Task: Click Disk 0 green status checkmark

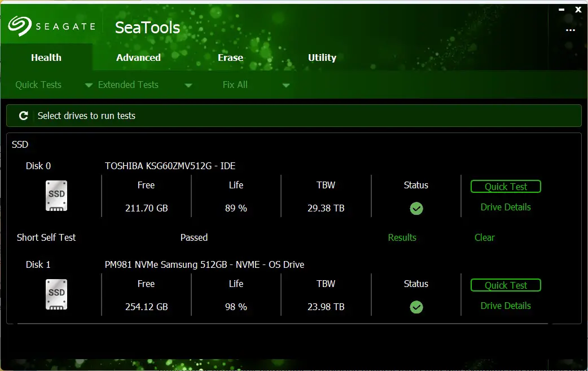Action: [416, 209]
